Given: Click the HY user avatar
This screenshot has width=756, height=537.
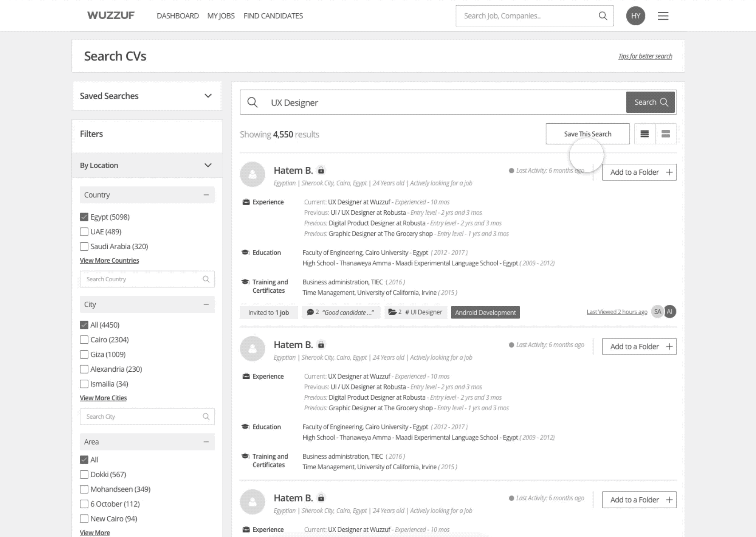Looking at the screenshot, I should [x=635, y=16].
